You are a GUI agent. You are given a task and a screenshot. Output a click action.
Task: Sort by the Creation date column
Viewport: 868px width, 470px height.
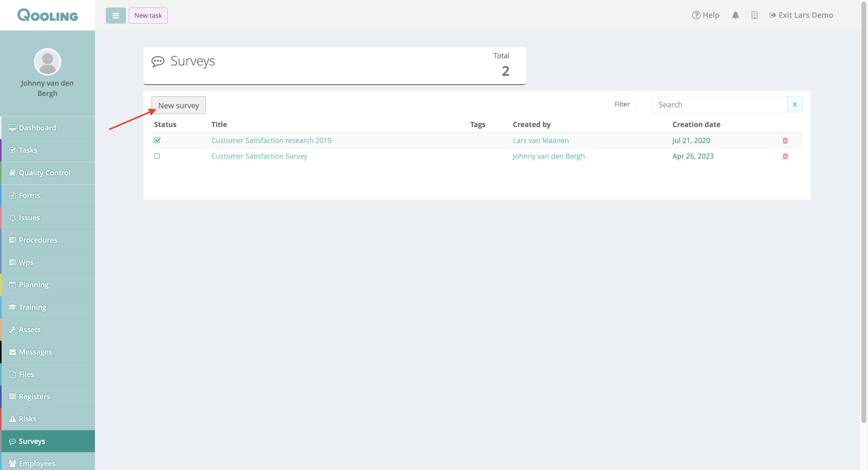(696, 124)
